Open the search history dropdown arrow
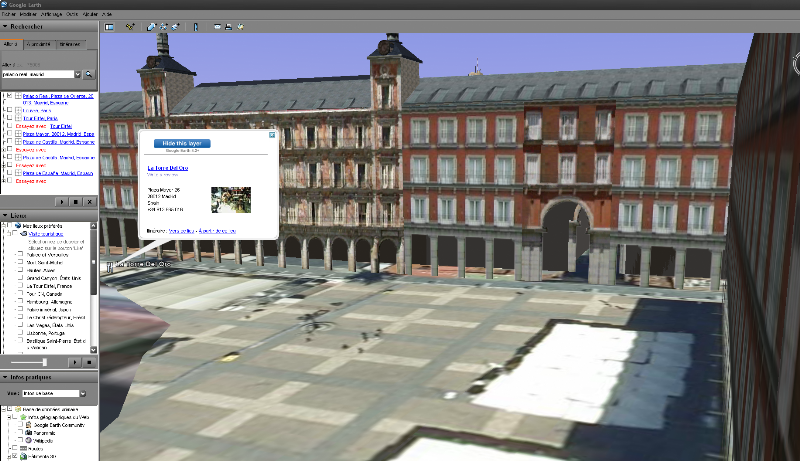Screen dimensions: 800x461 76,74
